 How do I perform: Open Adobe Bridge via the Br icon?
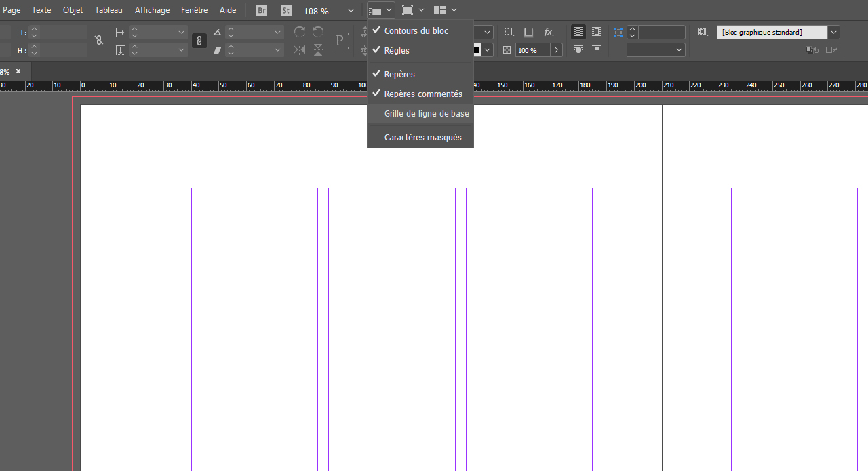(x=262, y=10)
